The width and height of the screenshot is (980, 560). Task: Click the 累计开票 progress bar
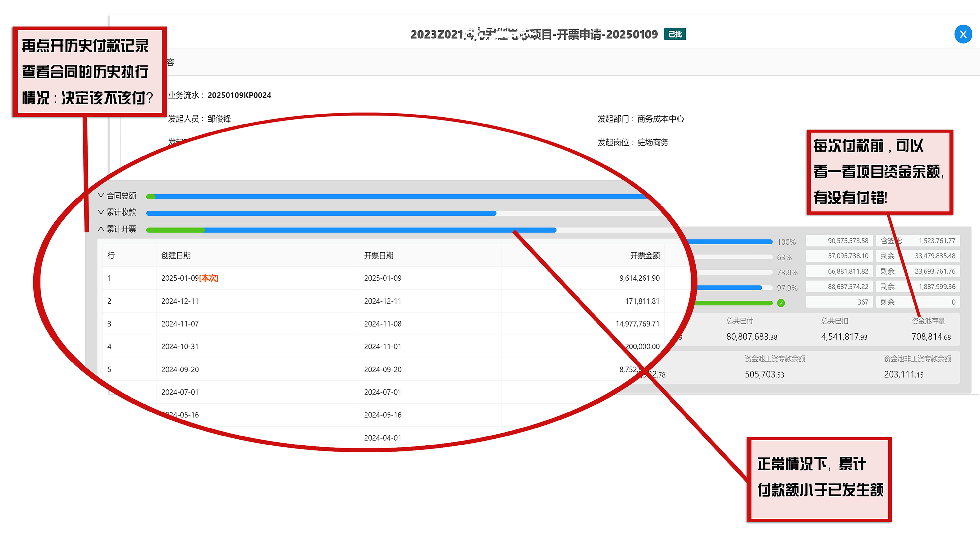click(x=411, y=230)
